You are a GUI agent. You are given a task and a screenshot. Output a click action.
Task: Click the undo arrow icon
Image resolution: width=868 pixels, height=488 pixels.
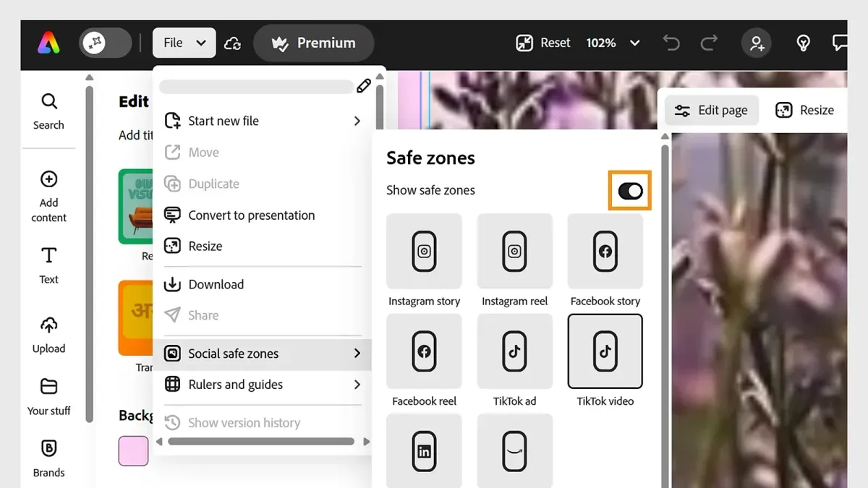671,43
